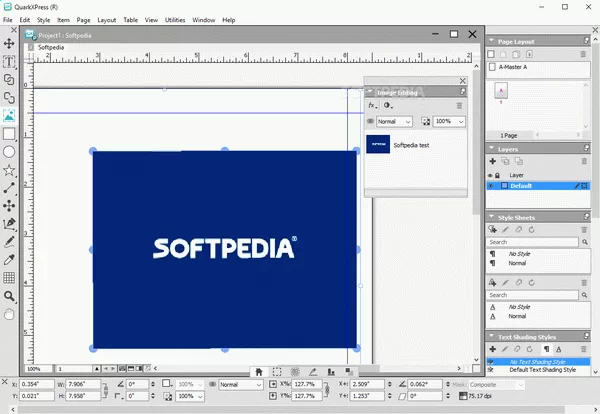Open the 100% opacity dropdown in Image Editing

(x=449, y=121)
